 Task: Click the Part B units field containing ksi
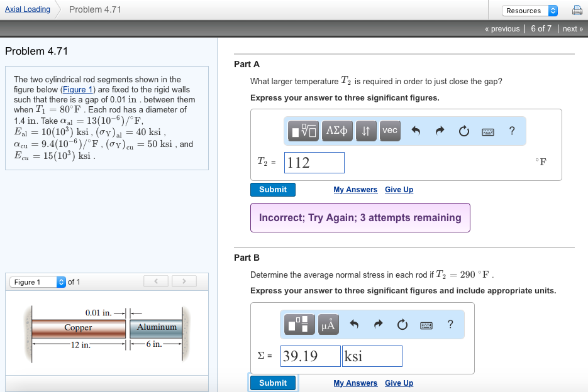372,356
